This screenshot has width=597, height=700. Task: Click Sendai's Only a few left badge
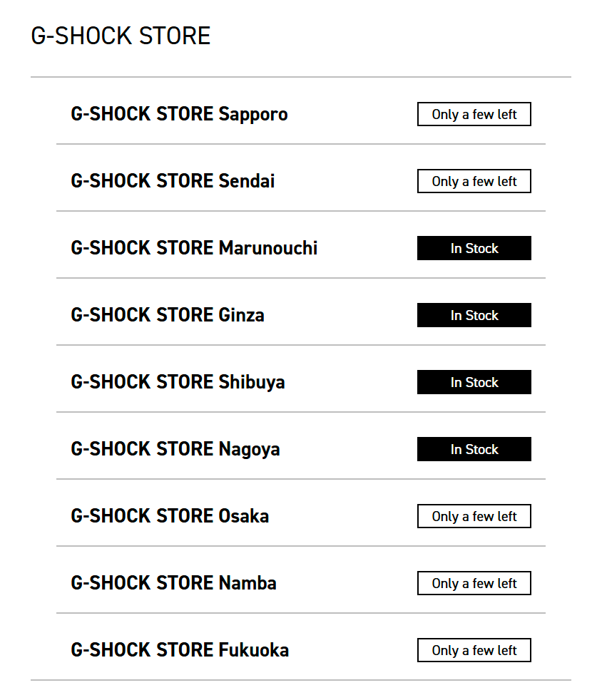tap(474, 181)
